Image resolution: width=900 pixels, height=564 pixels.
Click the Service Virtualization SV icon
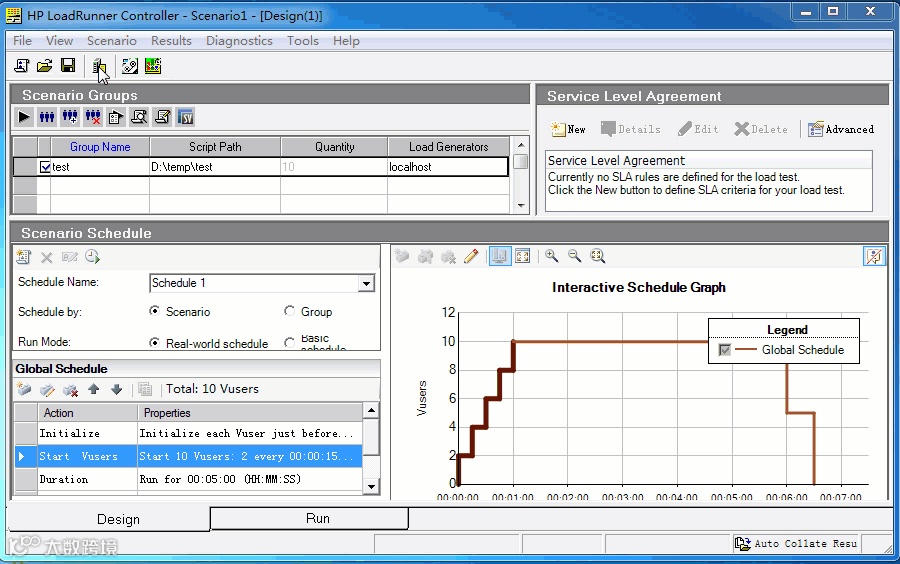[x=185, y=118]
